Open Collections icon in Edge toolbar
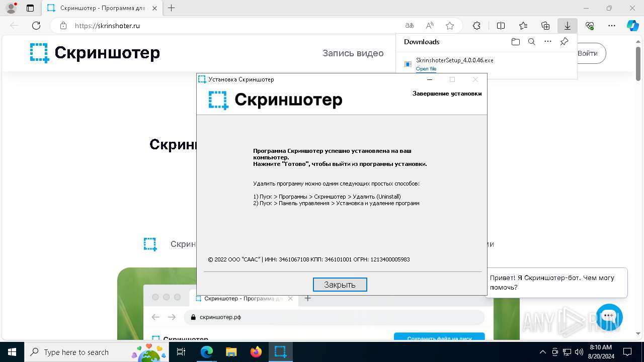The height and width of the screenshot is (362, 644). point(545,26)
